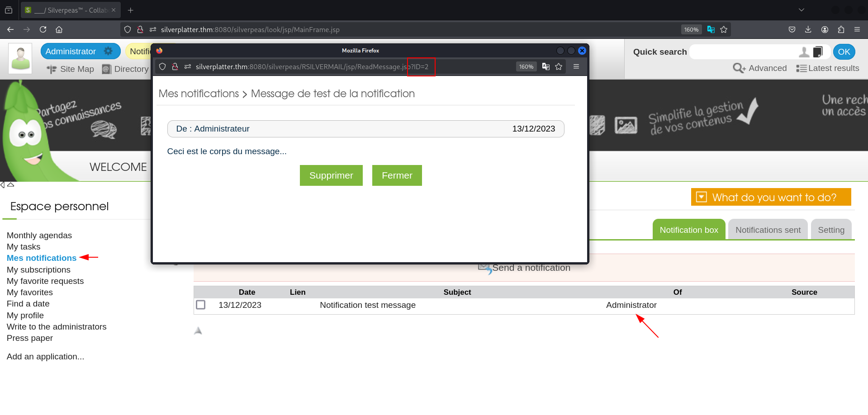Click the Advanced search magnifier icon
Image resolution: width=868 pixels, height=415 pixels.
[739, 68]
